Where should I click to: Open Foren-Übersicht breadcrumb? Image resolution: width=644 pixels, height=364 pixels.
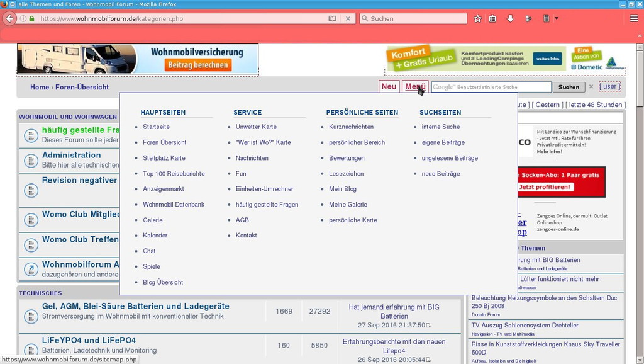[x=82, y=87]
